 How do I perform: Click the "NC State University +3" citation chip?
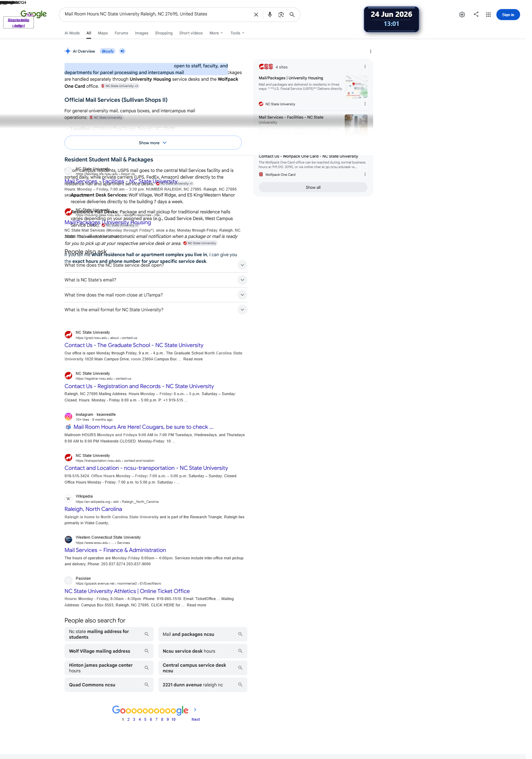120,86
